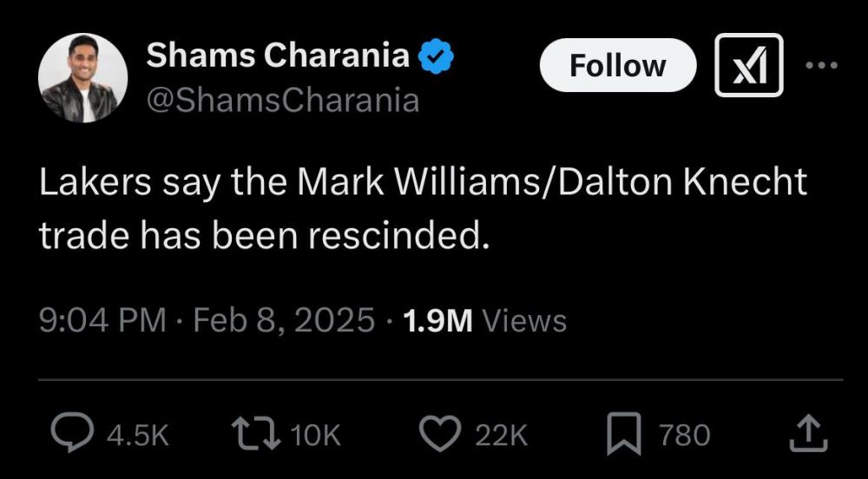Click the tweet text about the rescinded trade

pos(423,209)
